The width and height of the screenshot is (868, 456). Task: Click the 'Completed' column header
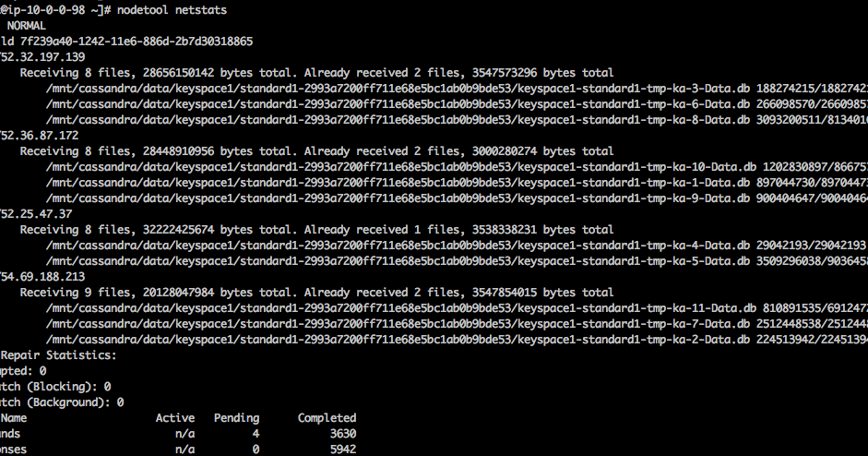tap(327, 418)
